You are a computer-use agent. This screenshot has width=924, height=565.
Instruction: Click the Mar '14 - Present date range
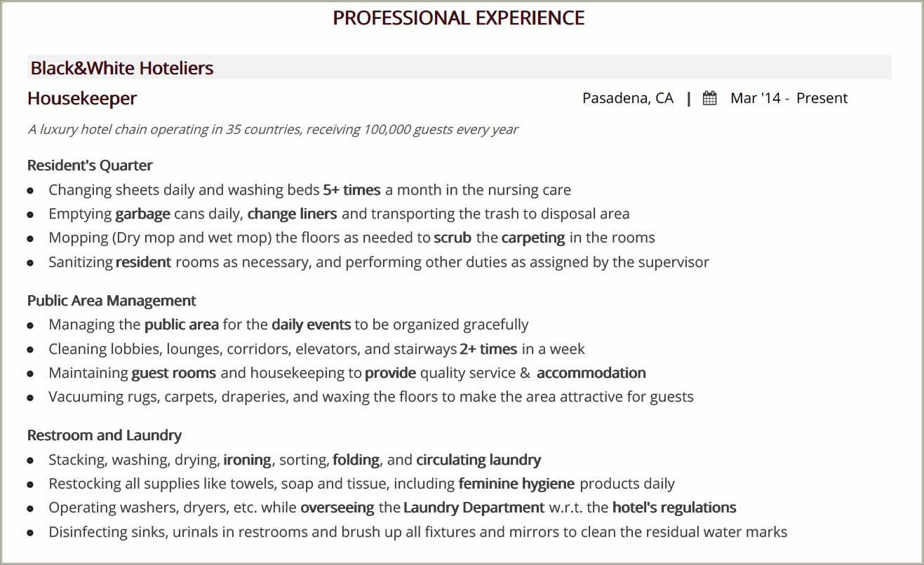(789, 98)
